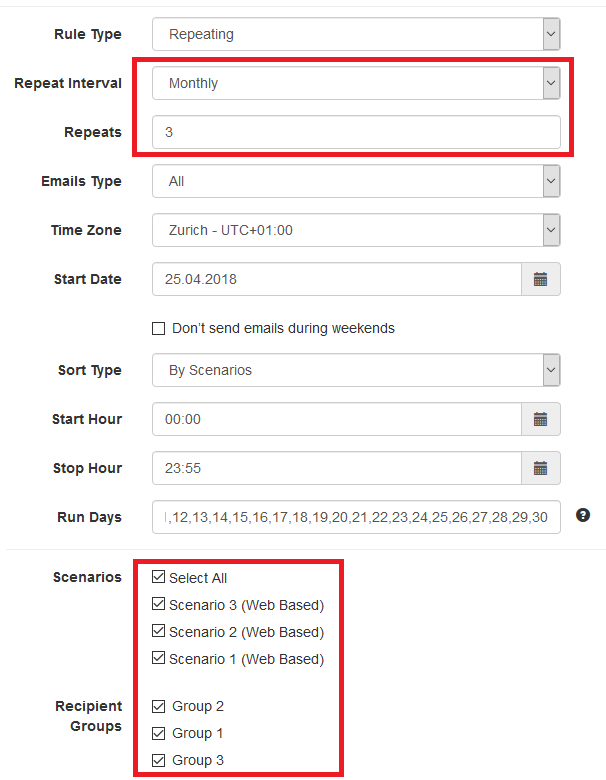Uncheck Scenario 3 (Web Based)
Viewport: 606px width, 780px height.
coord(158,604)
